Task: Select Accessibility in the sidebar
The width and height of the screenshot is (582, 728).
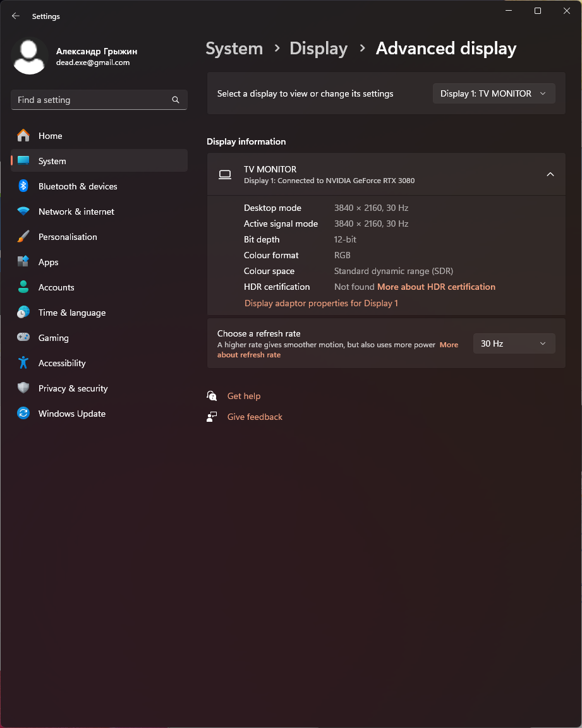Action: (61, 363)
